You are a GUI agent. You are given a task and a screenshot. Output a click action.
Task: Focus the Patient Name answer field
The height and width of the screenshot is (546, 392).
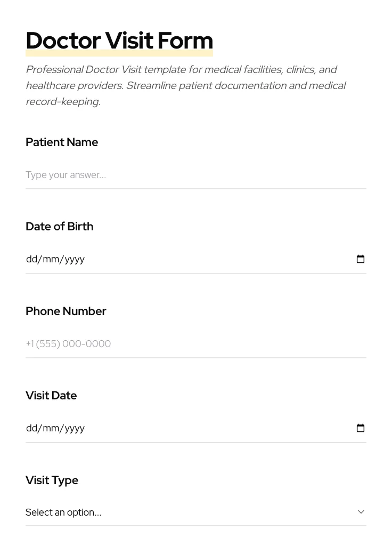pyautogui.click(x=195, y=175)
